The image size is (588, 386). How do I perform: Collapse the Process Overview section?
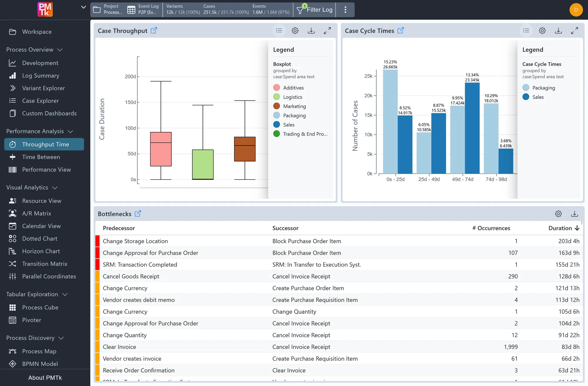34,50
